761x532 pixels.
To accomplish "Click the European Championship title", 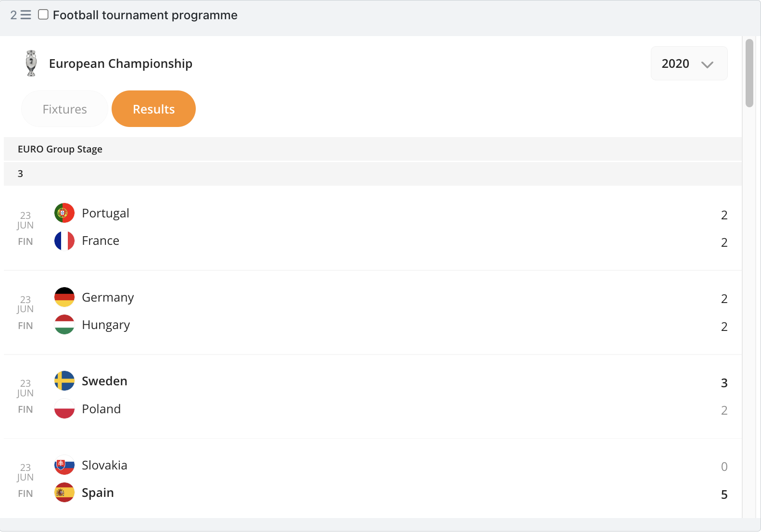I will 120,63.
